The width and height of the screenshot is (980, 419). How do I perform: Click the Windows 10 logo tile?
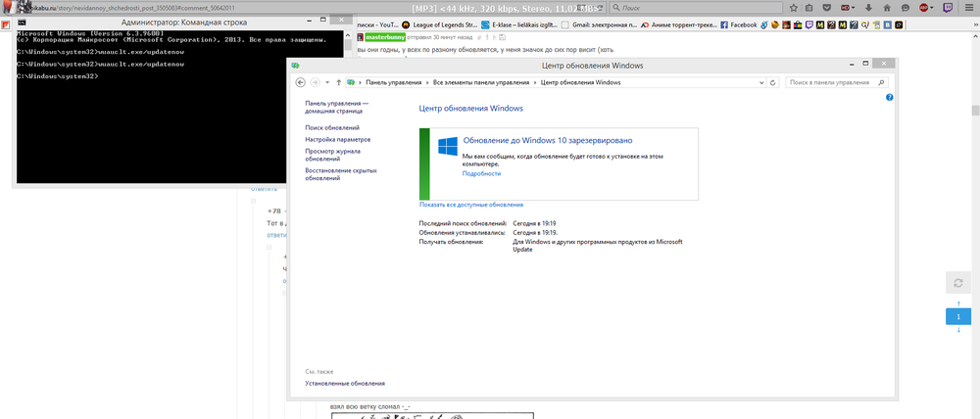[x=448, y=147]
